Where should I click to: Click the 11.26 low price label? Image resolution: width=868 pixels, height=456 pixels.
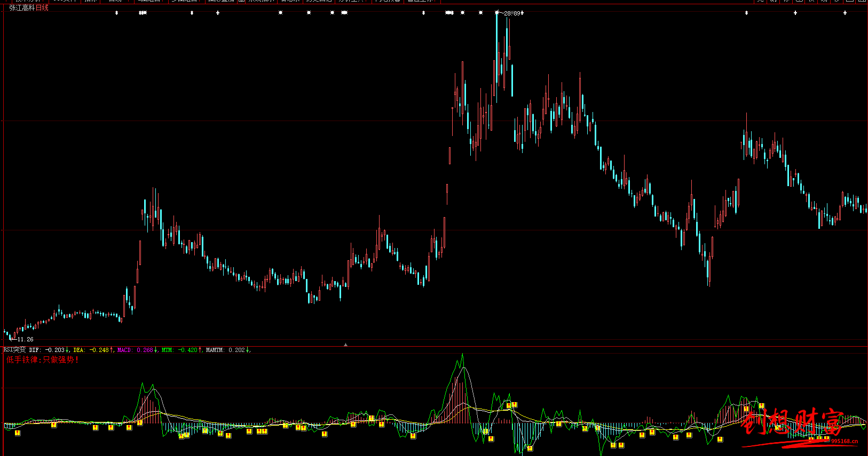[25, 339]
